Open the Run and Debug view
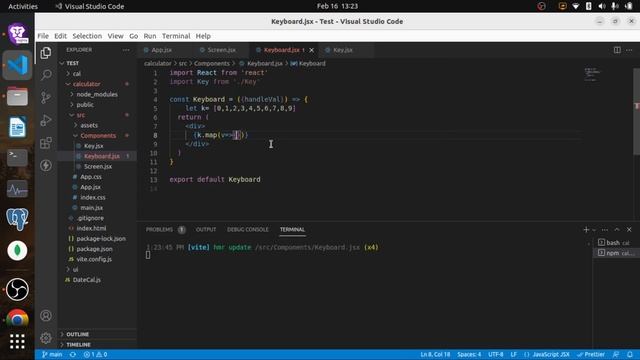 pos(46,120)
